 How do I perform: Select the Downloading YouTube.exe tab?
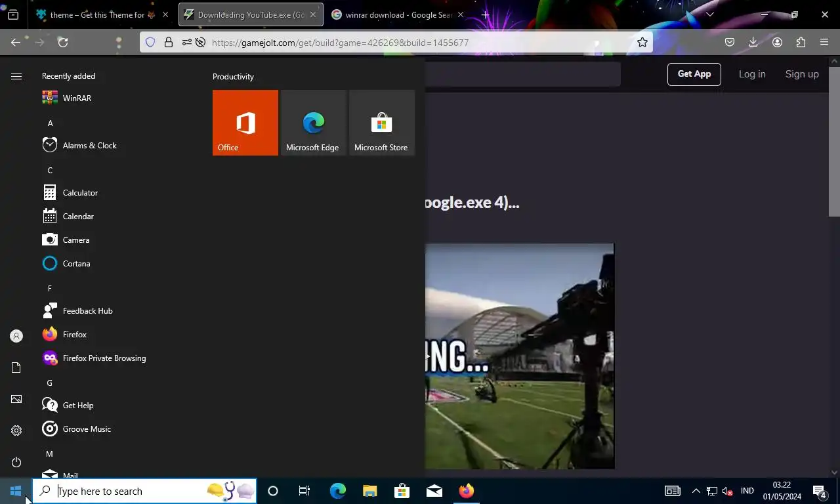(251, 14)
